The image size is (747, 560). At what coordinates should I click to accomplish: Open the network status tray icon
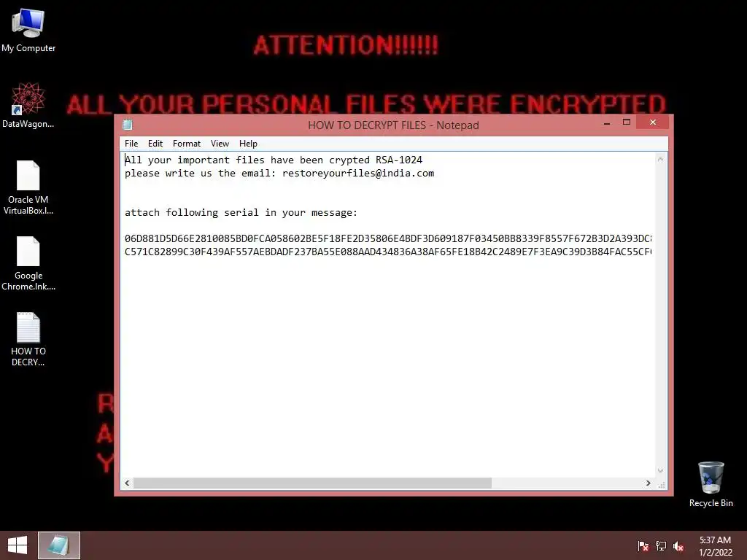coord(661,546)
